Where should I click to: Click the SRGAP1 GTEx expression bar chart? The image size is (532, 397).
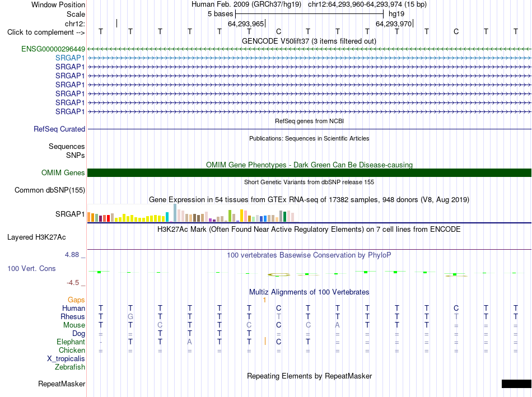[x=193, y=213]
